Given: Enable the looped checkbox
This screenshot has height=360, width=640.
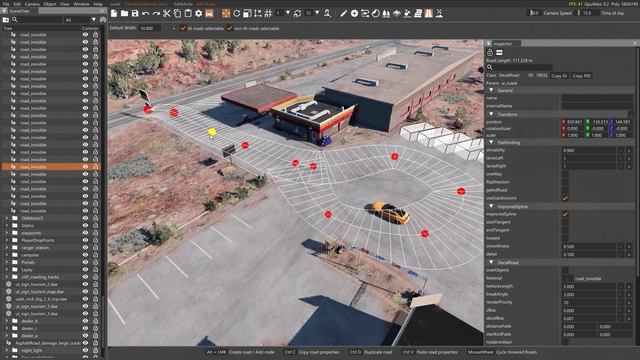Looking at the screenshot, I should [x=565, y=238].
